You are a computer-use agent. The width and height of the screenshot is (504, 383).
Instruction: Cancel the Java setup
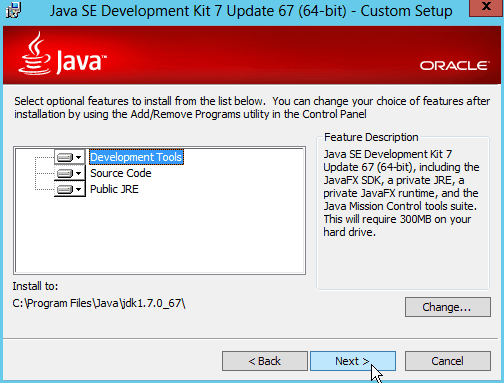point(448,361)
